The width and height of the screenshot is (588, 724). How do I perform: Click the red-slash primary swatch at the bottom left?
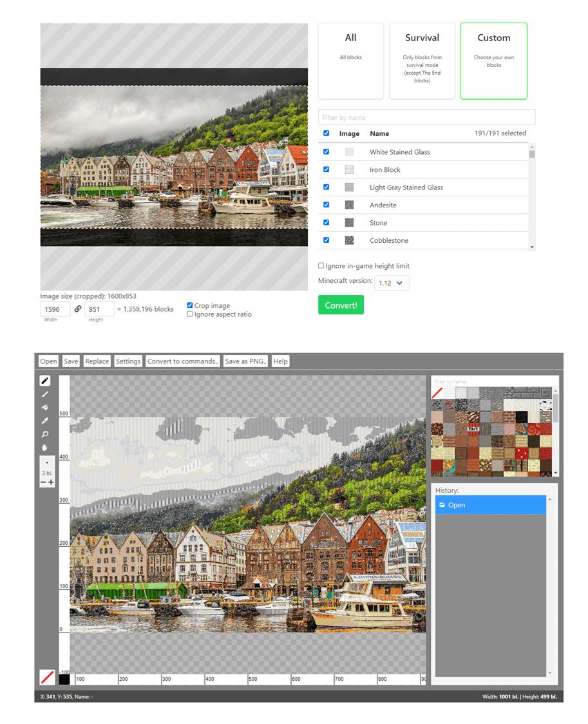point(47,677)
